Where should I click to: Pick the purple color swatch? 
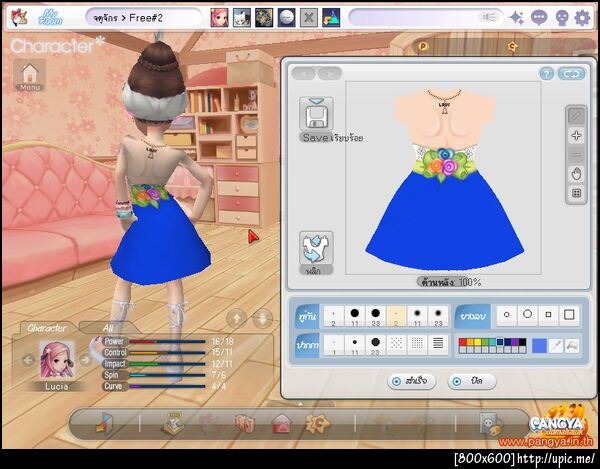515,342
